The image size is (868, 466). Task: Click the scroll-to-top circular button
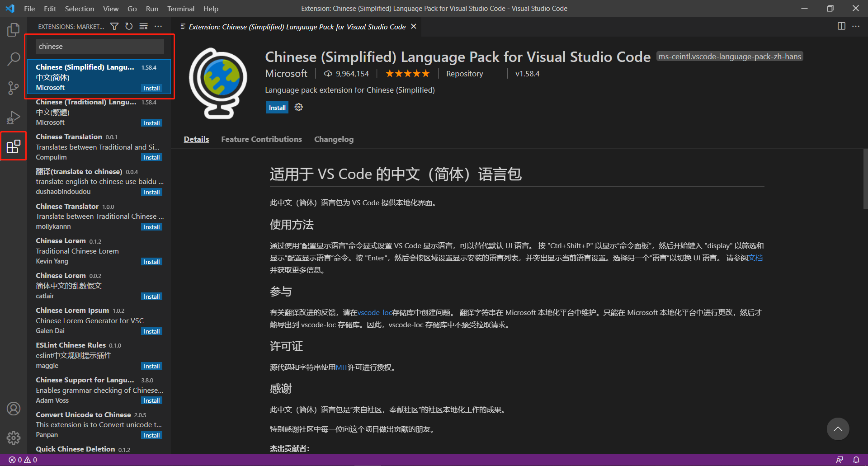pyautogui.click(x=838, y=428)
